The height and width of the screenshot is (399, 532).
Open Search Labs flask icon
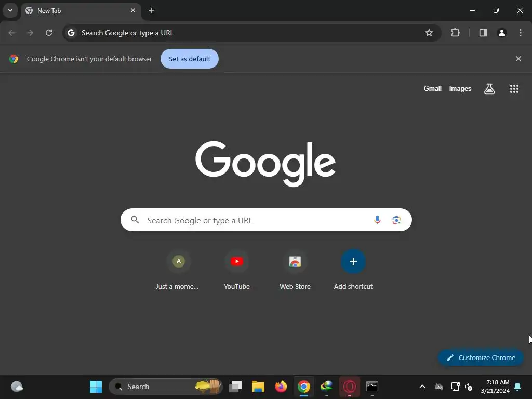point(489,88)
